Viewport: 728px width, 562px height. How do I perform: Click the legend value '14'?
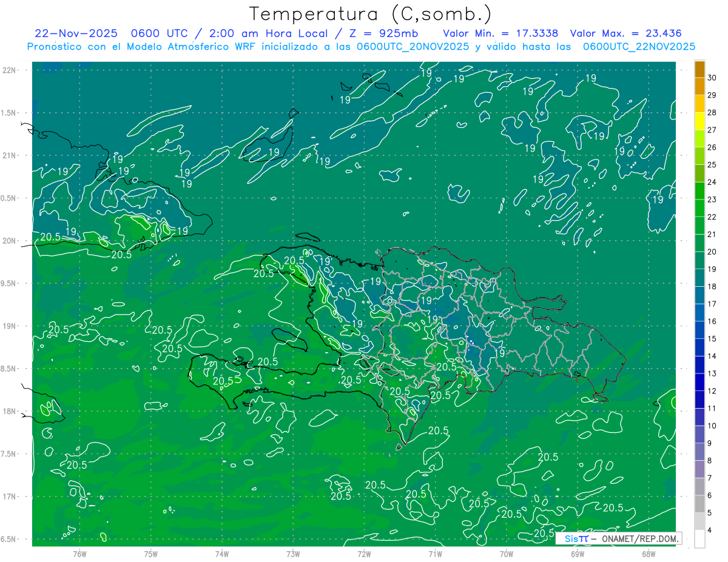click(712, 356)
